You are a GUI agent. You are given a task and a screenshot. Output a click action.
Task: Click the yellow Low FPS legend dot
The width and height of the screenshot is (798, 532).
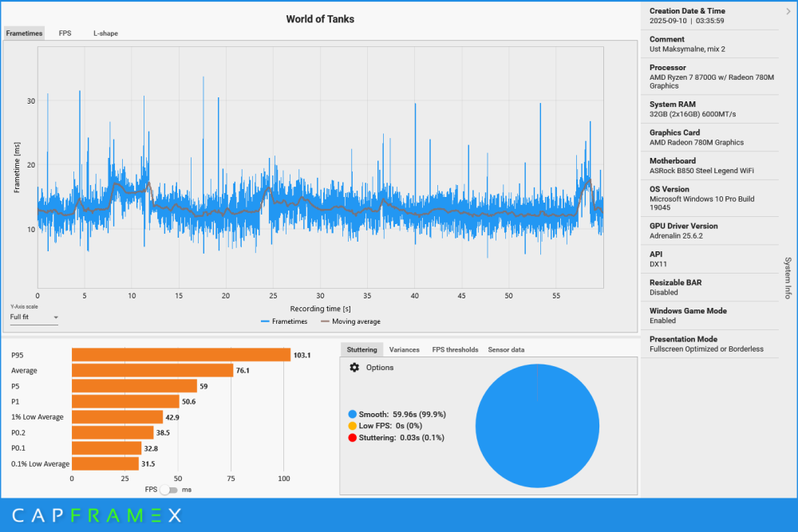pyautogui.click(x=353, y=426)
